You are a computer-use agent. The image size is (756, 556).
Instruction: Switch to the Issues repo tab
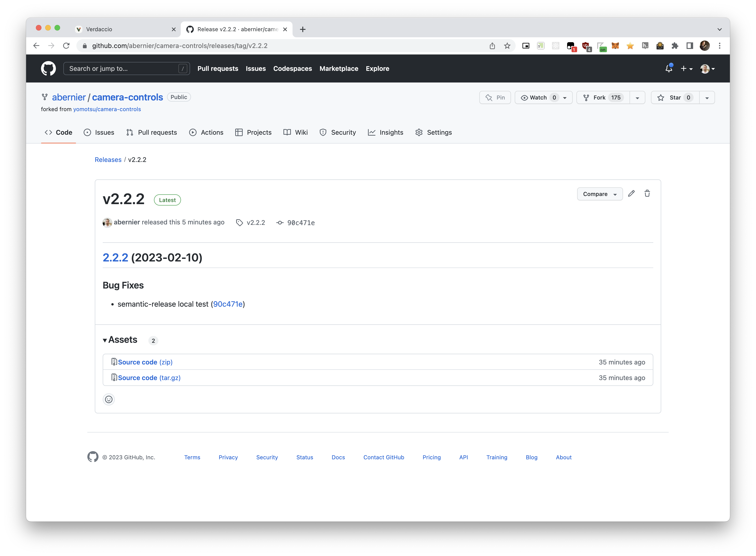tap(99, 132)
